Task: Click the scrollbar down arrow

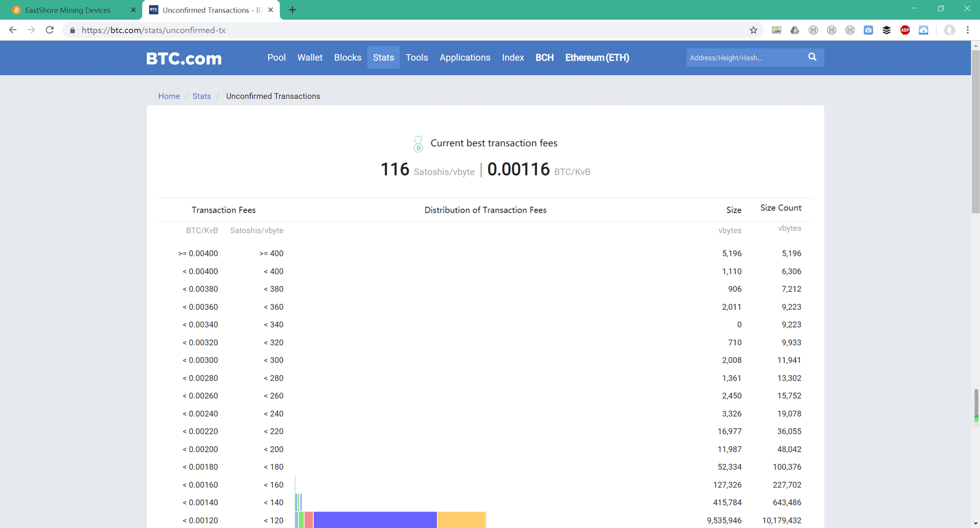Action: [976, 523]
